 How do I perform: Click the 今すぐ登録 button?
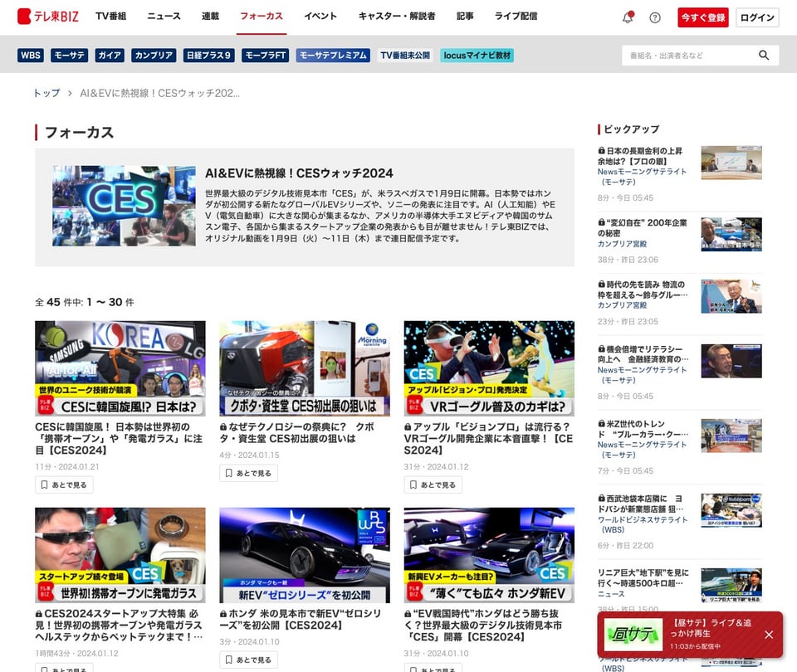coord(703,17)
